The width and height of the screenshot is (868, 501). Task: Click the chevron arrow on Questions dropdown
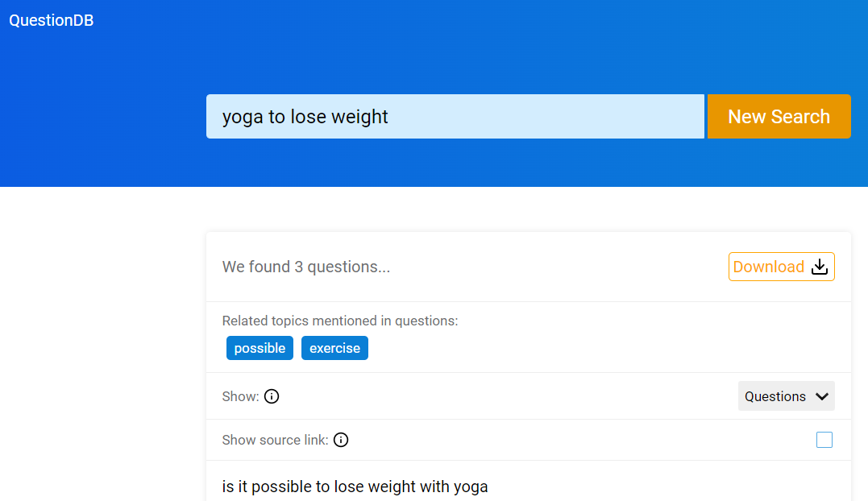pyautogui.click(x=822, y=396)
